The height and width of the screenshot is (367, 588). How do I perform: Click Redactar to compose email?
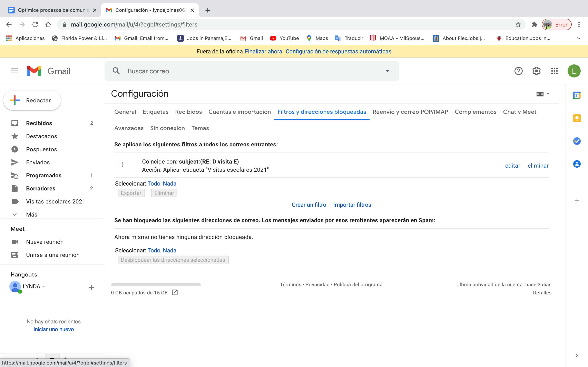pyautogui.click(x=32, y=101)
